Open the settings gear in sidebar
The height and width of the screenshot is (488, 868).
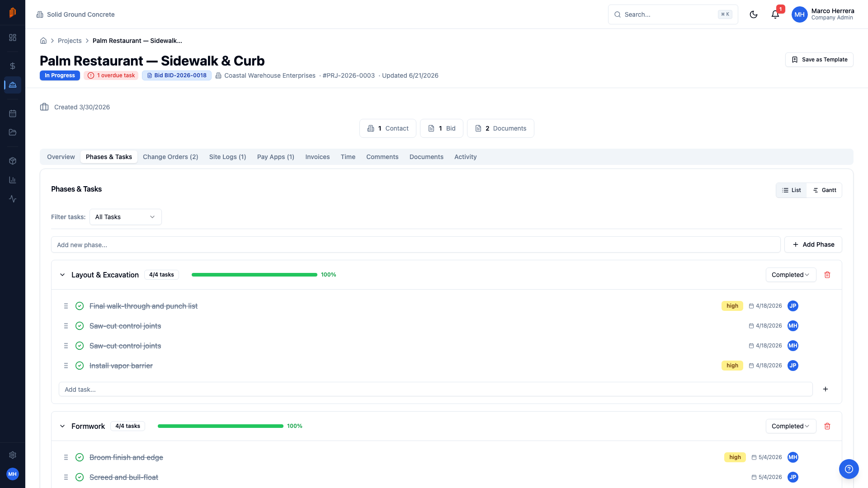13,455
